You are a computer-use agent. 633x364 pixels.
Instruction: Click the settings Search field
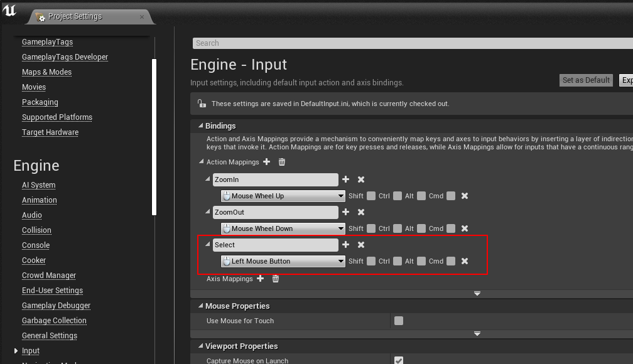(413, 43)
